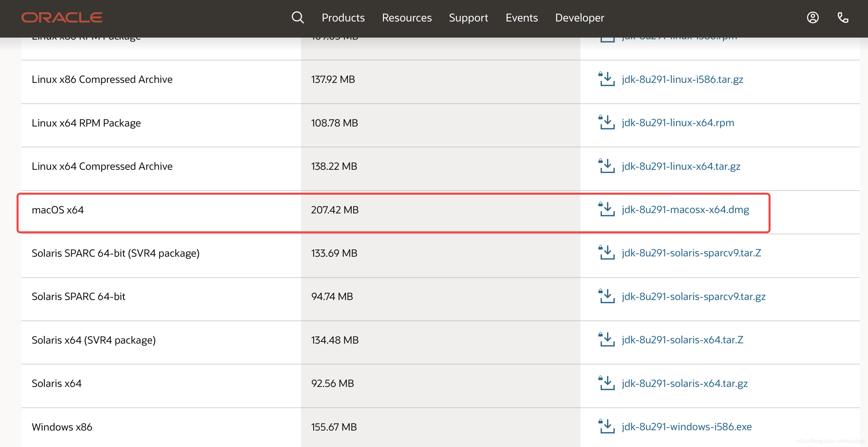Click the phone contact icon
The image size is (868, 447).
[843, 17]
